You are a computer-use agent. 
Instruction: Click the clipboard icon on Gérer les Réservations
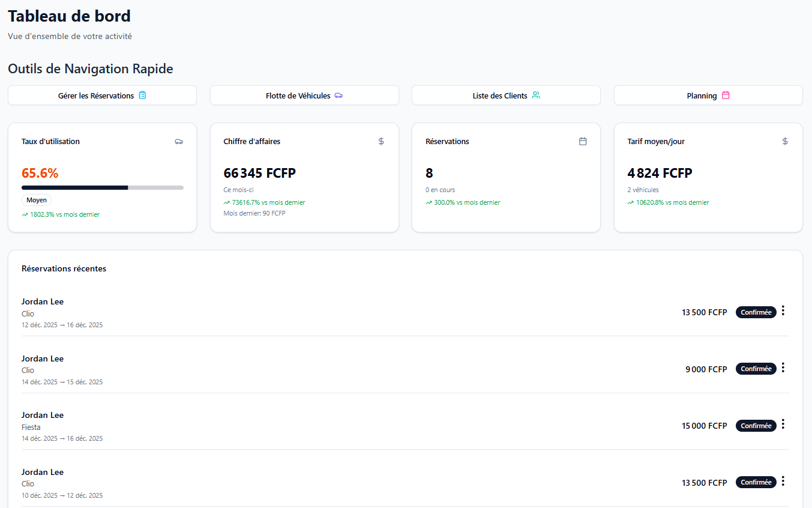tap(142, 95)
